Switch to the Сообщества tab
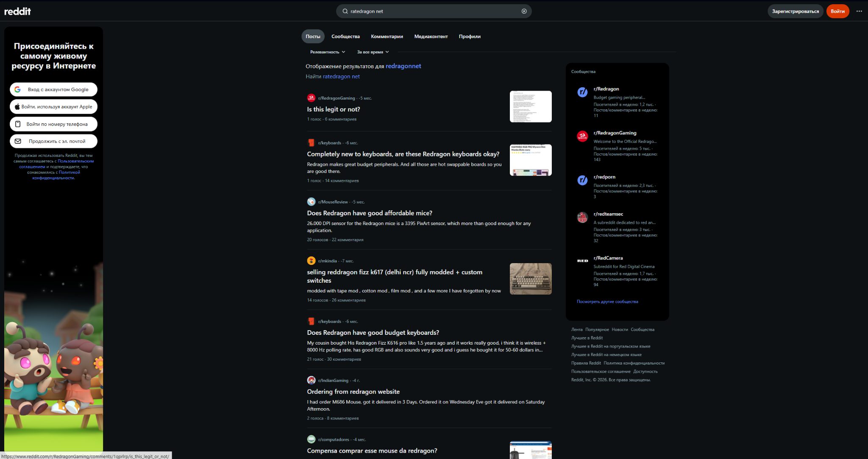868x459 pixels. click(345, 36)
